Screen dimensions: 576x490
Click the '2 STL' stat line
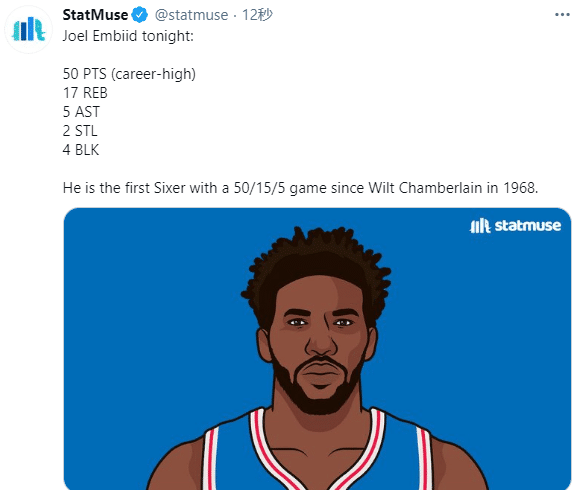(x=80, y=131)
